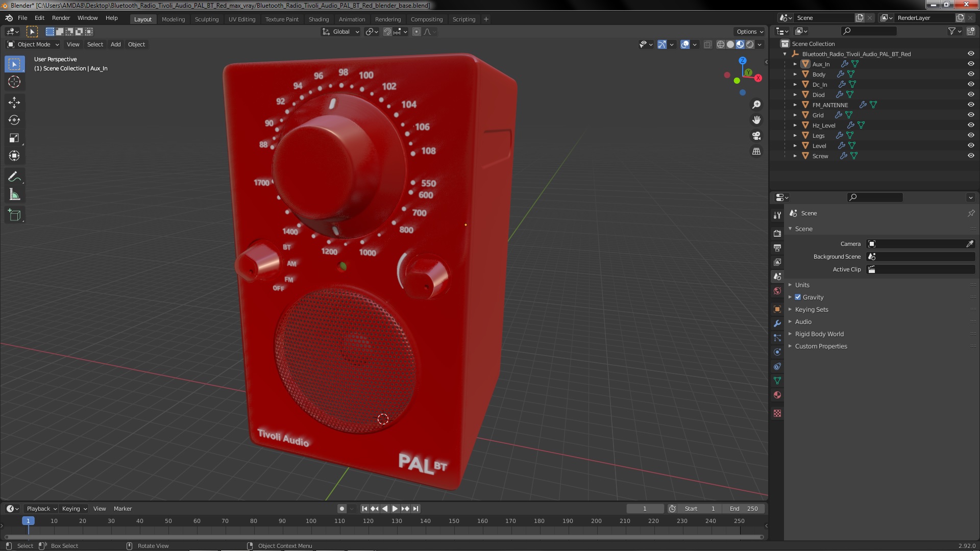Viewport: 980px width, 551px height.
Task: Open the Render properties tab
Action: (777, 233)
